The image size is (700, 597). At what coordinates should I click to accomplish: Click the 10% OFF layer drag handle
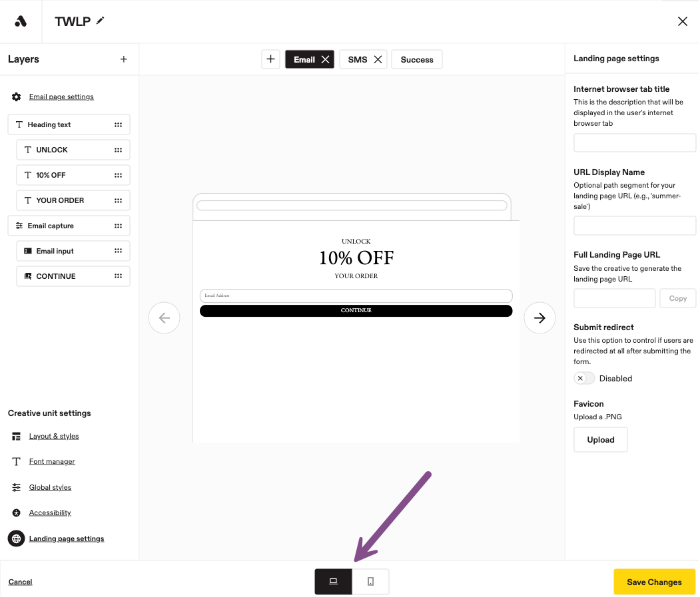(x=118, y=175)
